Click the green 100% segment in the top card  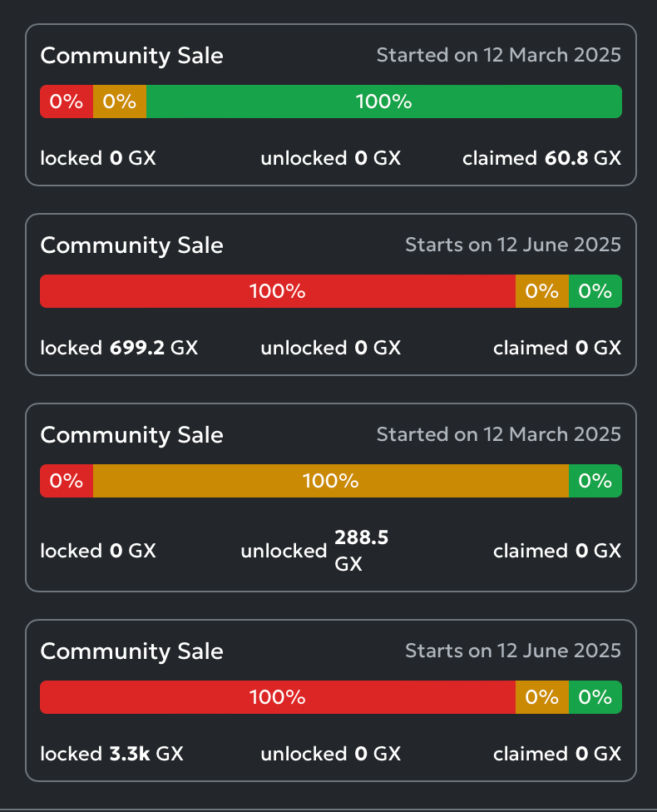point(383,101)
